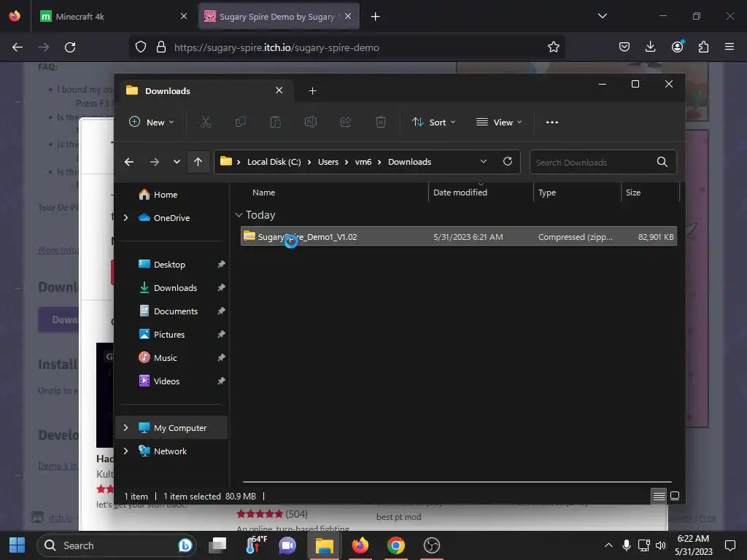Click the taskbar Search box

tap(116, 545)
